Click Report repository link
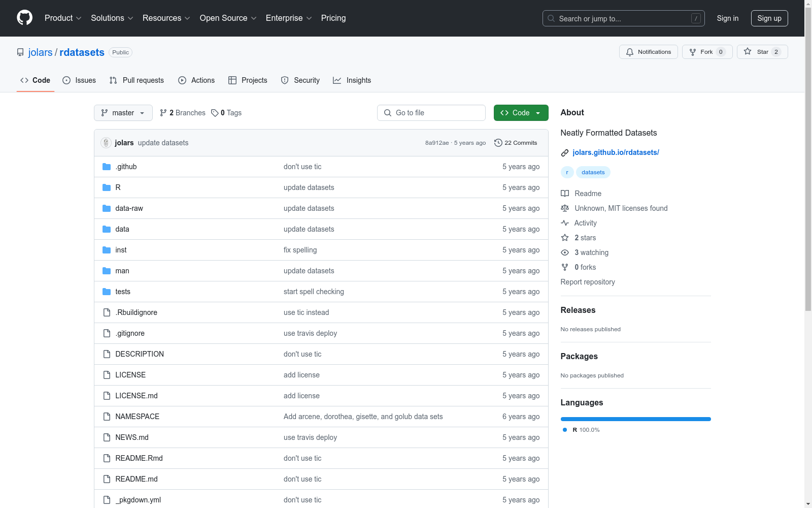This screenshot has height=508, width=812. click(588, 282)
